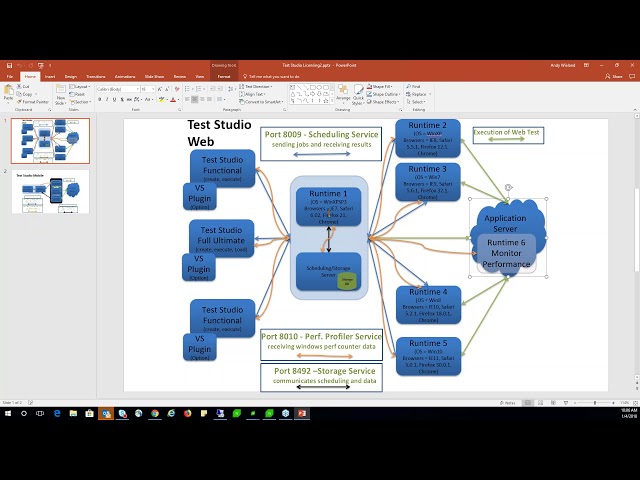This screenshot has width=640, height=480.
Task: Decrease the font size
Action: (167, 89)
